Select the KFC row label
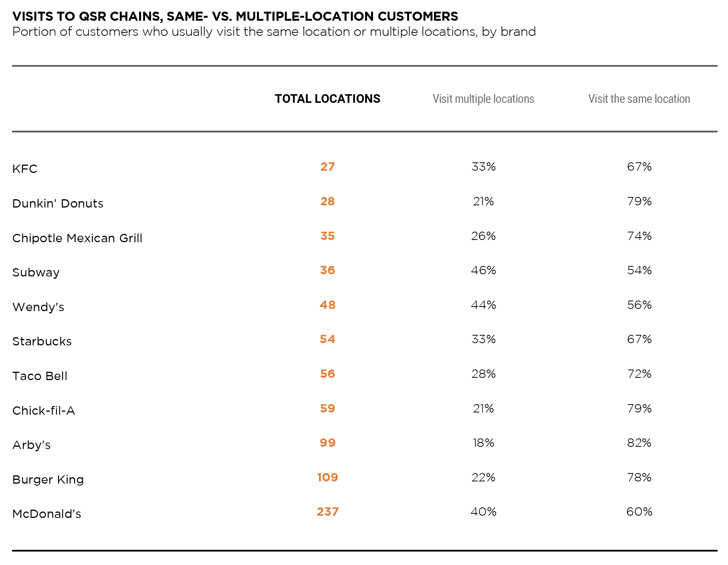 [25, 169]
